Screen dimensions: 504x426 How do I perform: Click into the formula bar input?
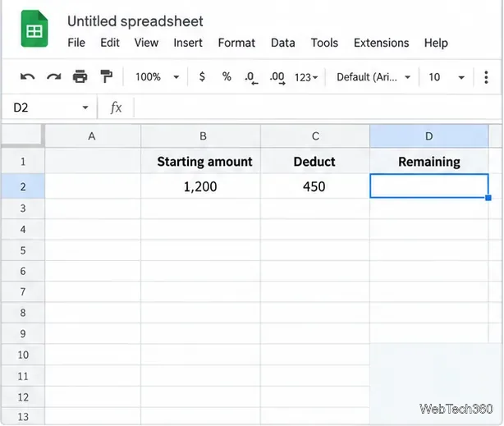317,108
